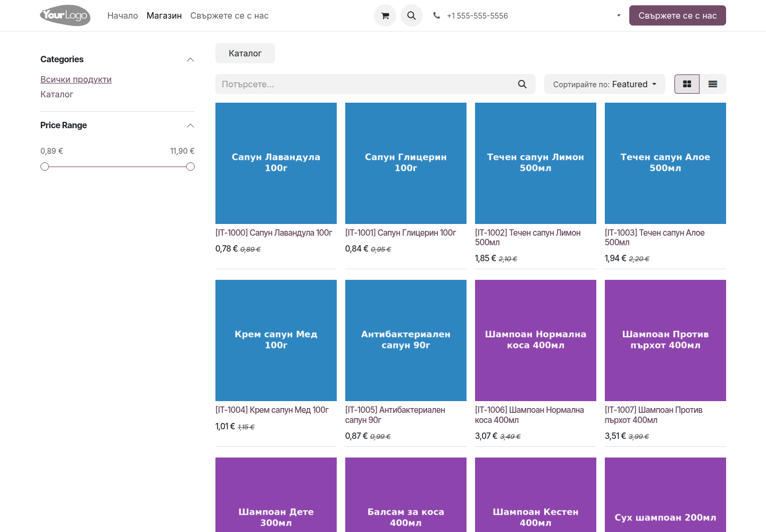Viewport: 766px width, 532px height.
Task: Click the YourLogo site logo
Action: [65, 15]
